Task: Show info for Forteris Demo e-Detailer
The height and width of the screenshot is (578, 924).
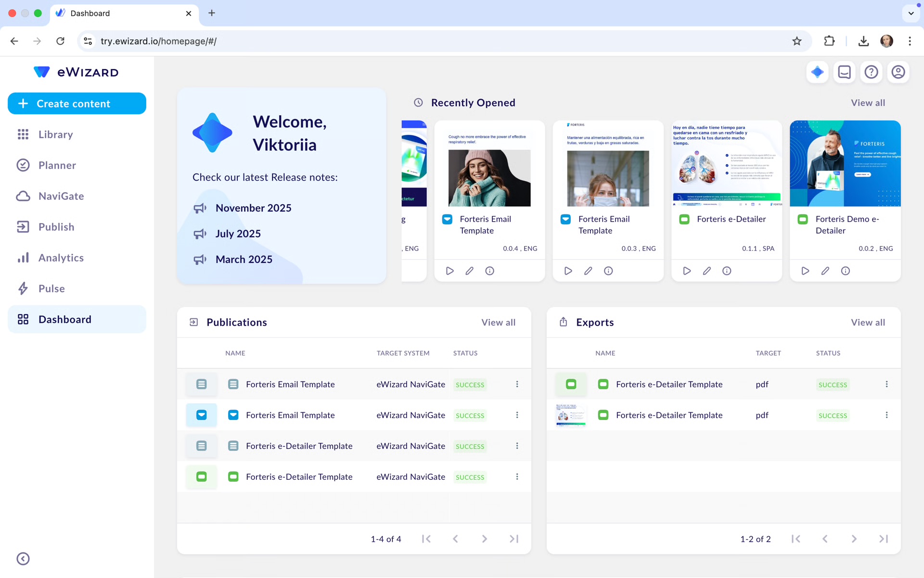Action: (x=845, y=271)
